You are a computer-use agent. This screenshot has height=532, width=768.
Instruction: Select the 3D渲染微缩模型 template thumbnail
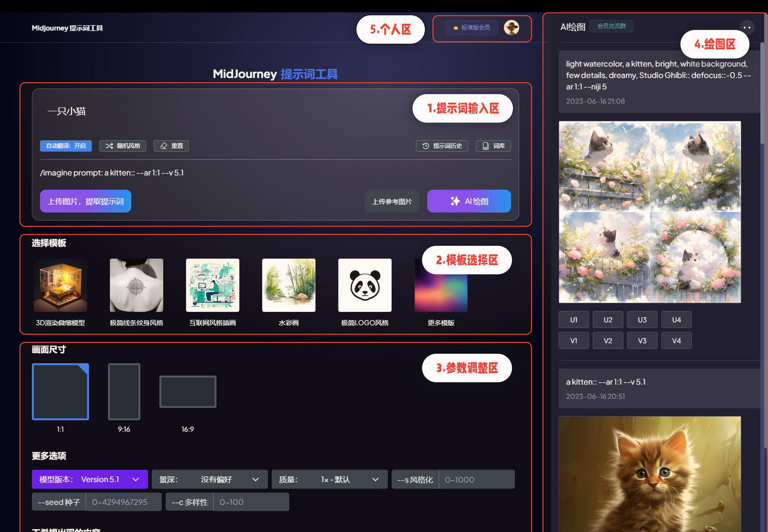pyautogui.click(x=61, y=285)
